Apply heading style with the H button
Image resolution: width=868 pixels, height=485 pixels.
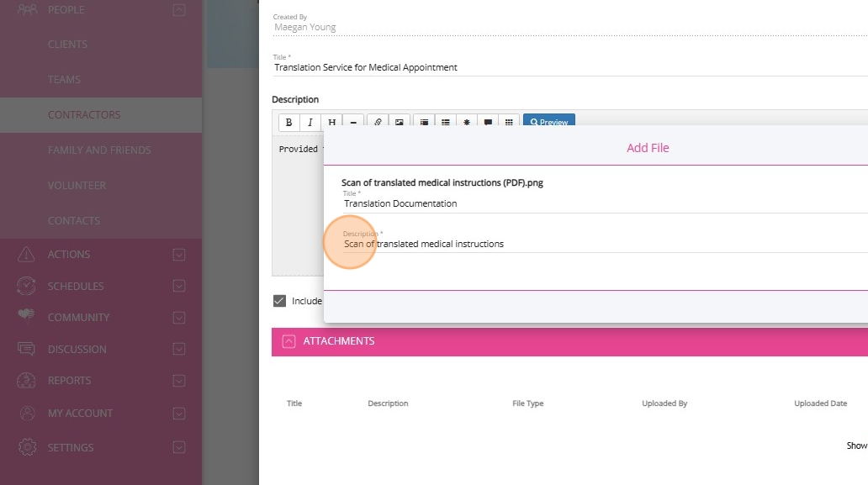[x=331, y=122]
